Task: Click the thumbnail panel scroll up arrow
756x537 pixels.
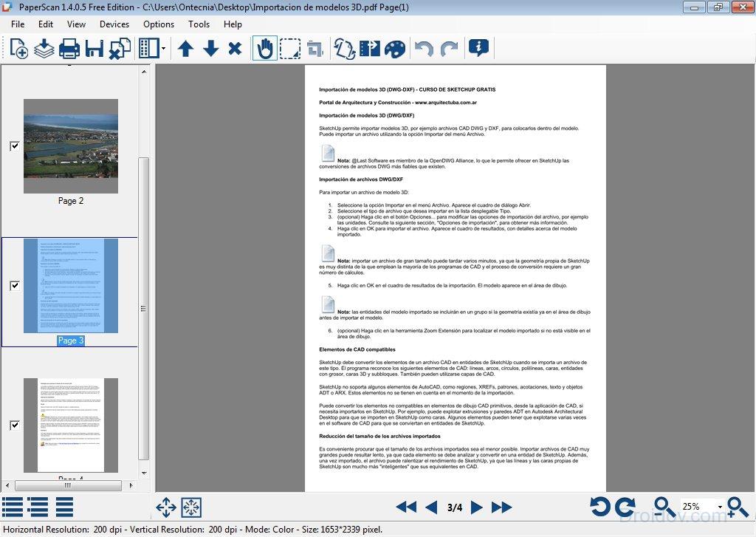Action: tap(144, 72)
